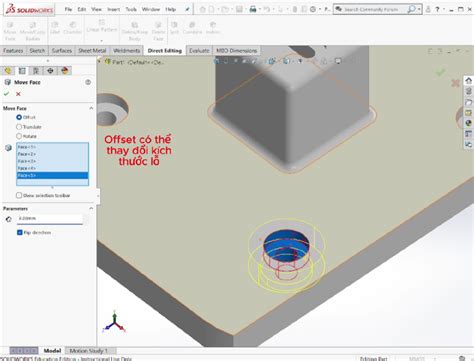The height and width of the screenshot is (361, 474).
Task: Open the Window menu
Action: pos(151,9)
